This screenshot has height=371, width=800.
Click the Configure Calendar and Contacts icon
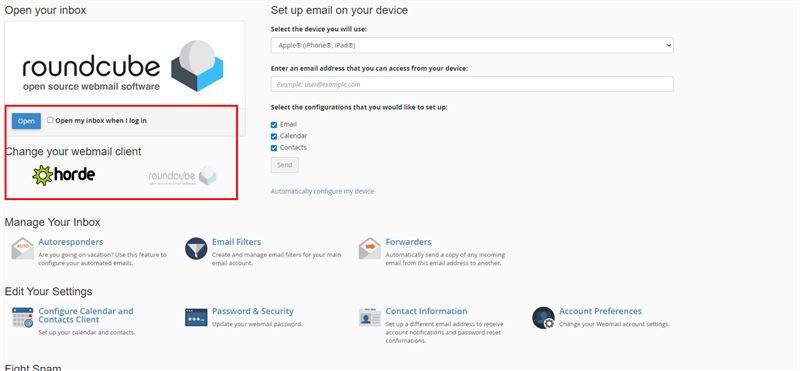(x=22, y=317)
